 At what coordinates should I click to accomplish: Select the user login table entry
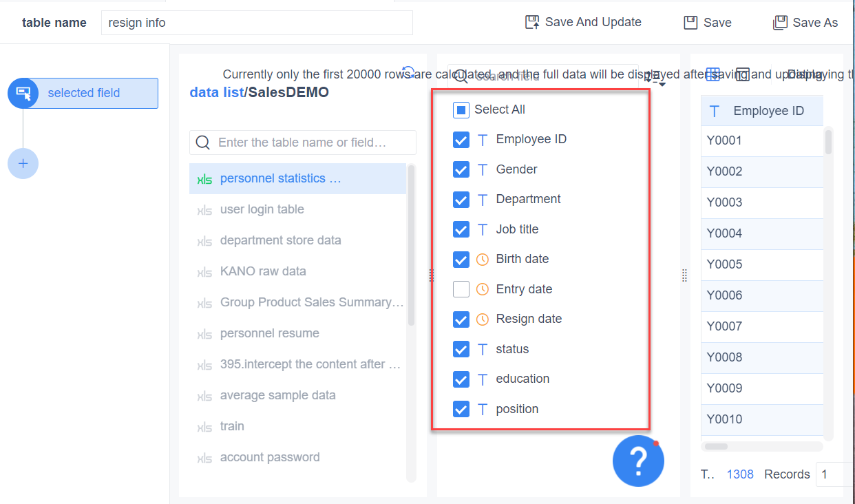[x=262, y=209]
